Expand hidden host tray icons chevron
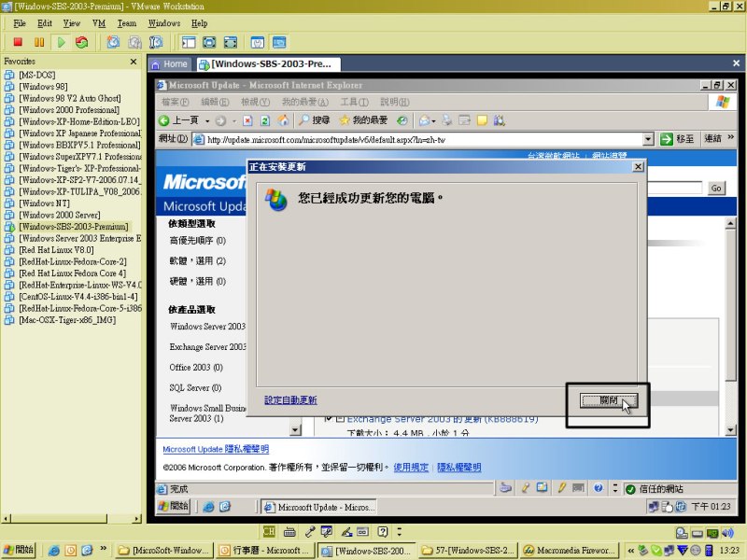This screenshot has width=747, height=560. pos(631,551)
